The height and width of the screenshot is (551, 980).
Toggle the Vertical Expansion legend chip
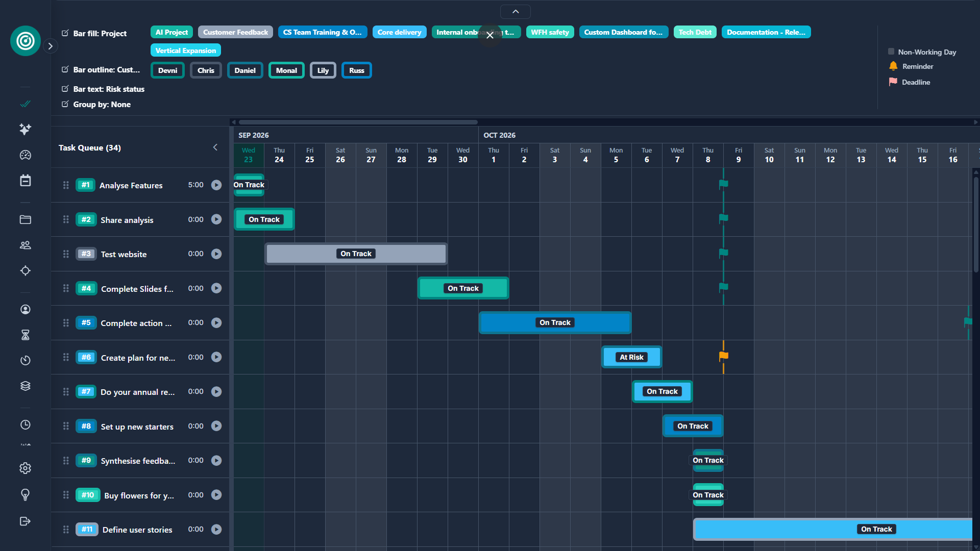(x=186, y=51)
